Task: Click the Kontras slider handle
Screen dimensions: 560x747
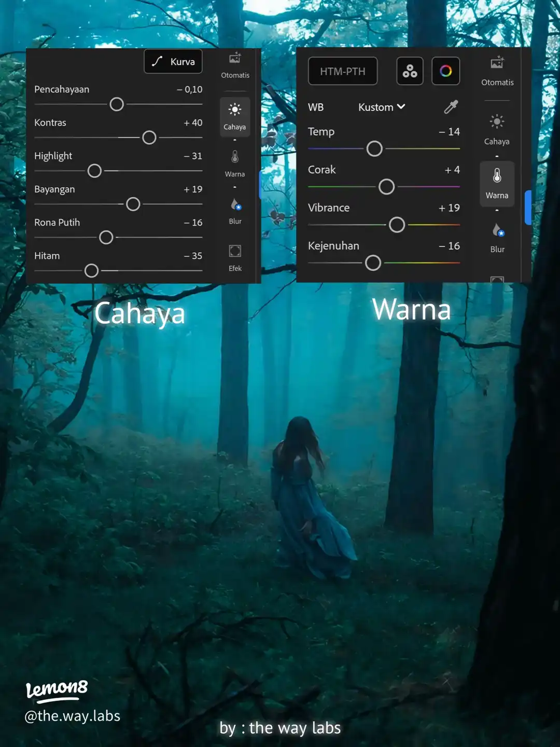Action: tap(149, 137)
